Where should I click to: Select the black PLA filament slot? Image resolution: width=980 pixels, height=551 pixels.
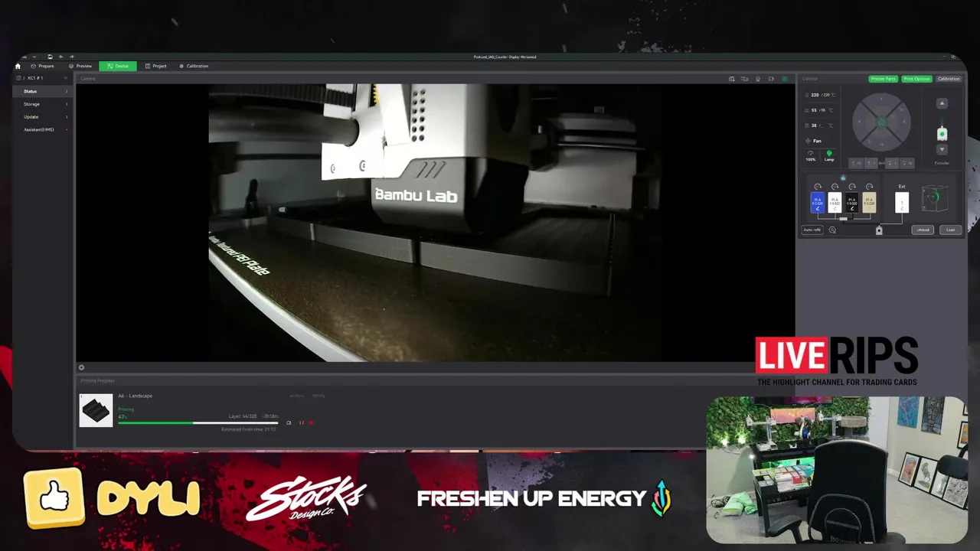[x=851, y=202]
